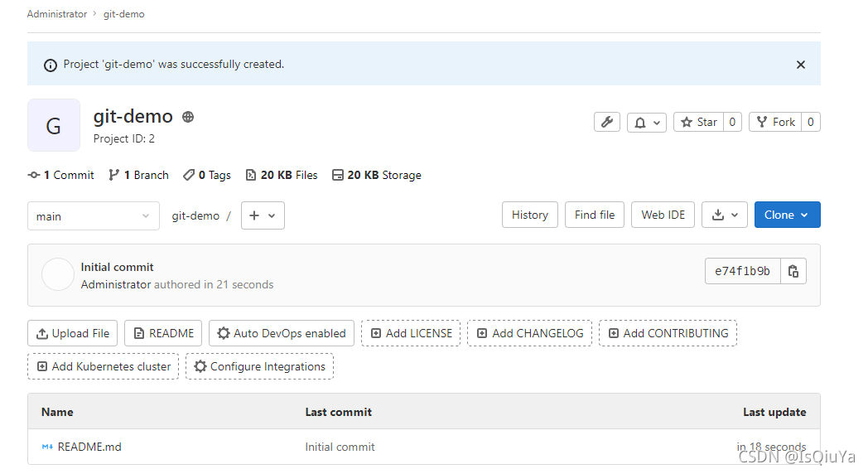The width and height of the screenshot is (868, 474).
Task: Click the markdown icon beside README.md
Action: coord(47,447)
